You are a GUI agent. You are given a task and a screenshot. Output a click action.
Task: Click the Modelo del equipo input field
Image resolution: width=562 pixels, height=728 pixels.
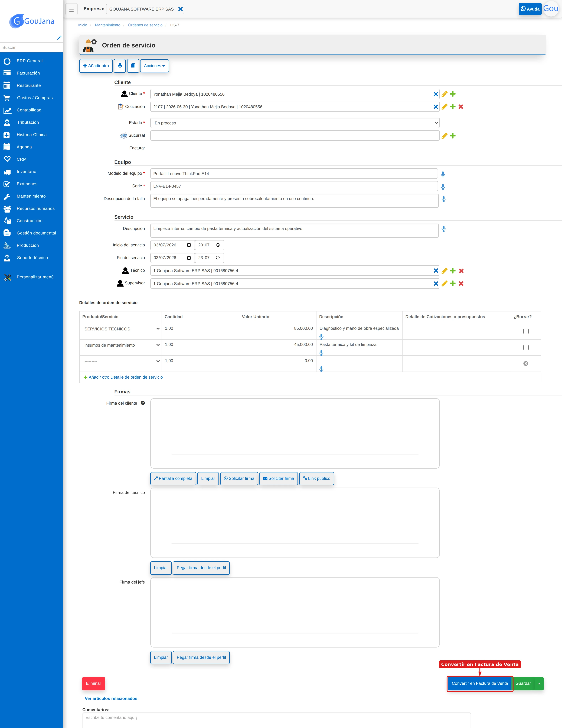(294, 173)
